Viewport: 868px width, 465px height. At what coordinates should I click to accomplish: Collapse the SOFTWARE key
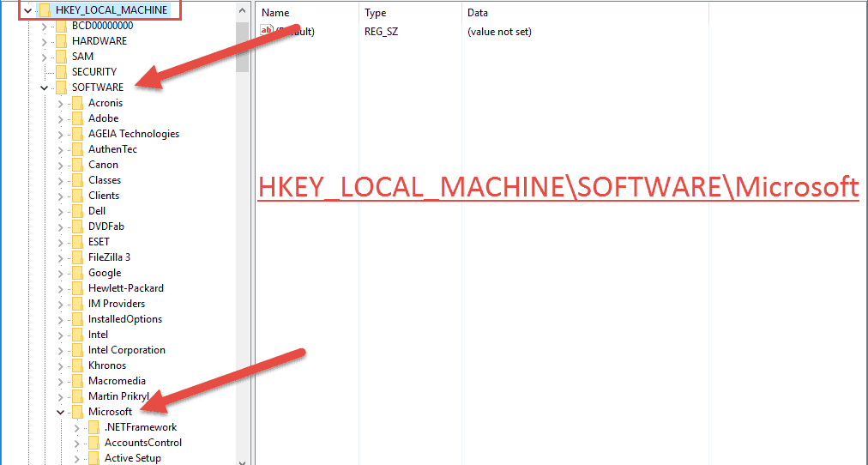coord(45,88)
